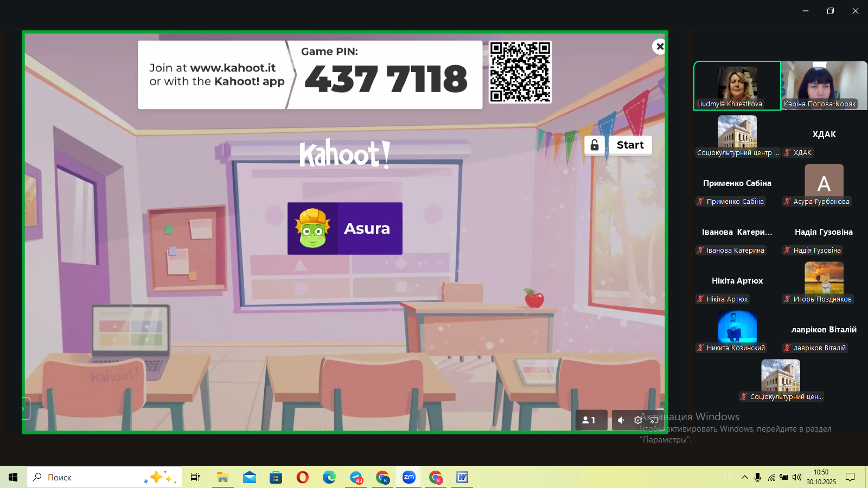Toggle the Kahoot lobby sound

(621, 420)
